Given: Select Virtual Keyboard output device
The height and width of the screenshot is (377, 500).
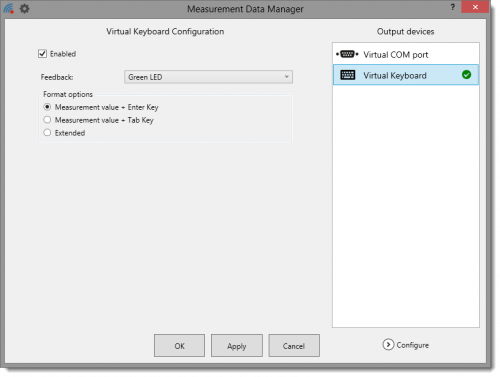Looking at the screenshot, I should (406, 75).
